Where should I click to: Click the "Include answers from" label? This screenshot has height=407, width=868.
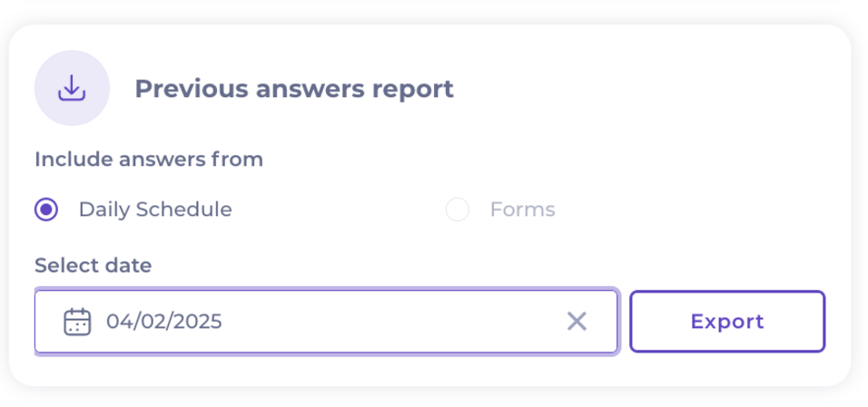click(x=149, y=160)
